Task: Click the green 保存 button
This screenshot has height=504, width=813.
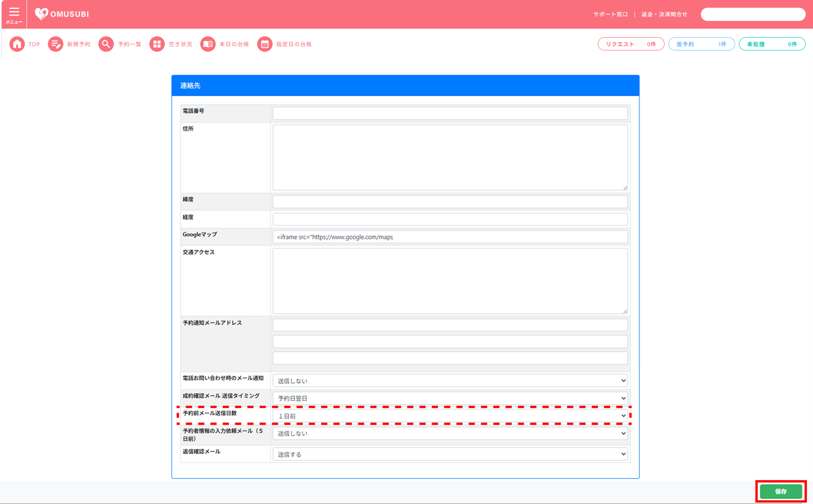Action: tap(781, 492)
